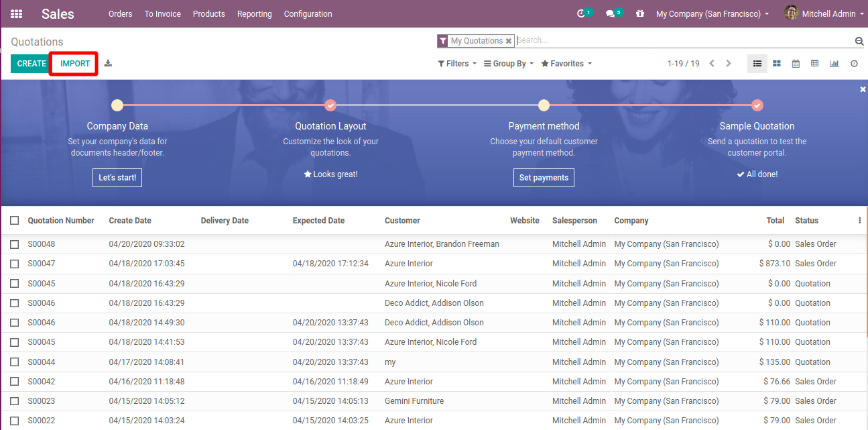The width and height of the screenshot is (868, 430).
Task: Sort by Create Date column header
Action: tap(130, 221)
